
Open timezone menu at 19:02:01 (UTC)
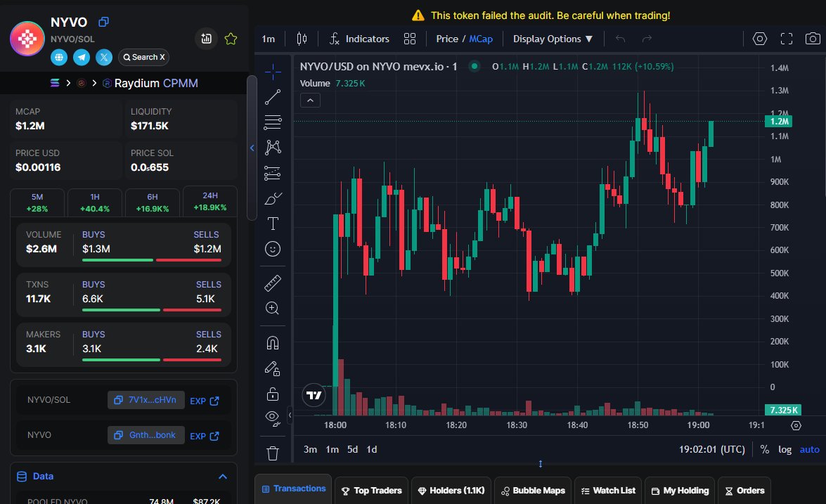click(711, 449)
